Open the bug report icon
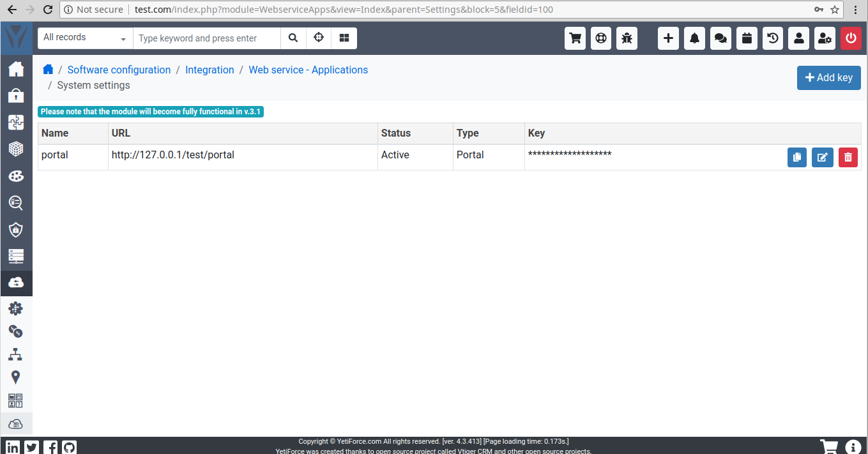868x454 pixels. [x=627, y=38]
